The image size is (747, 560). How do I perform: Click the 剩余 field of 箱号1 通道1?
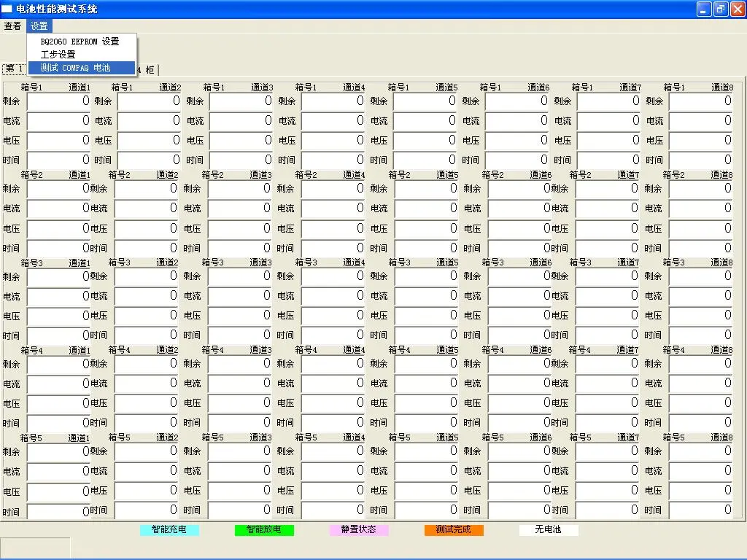pos(58,101)
